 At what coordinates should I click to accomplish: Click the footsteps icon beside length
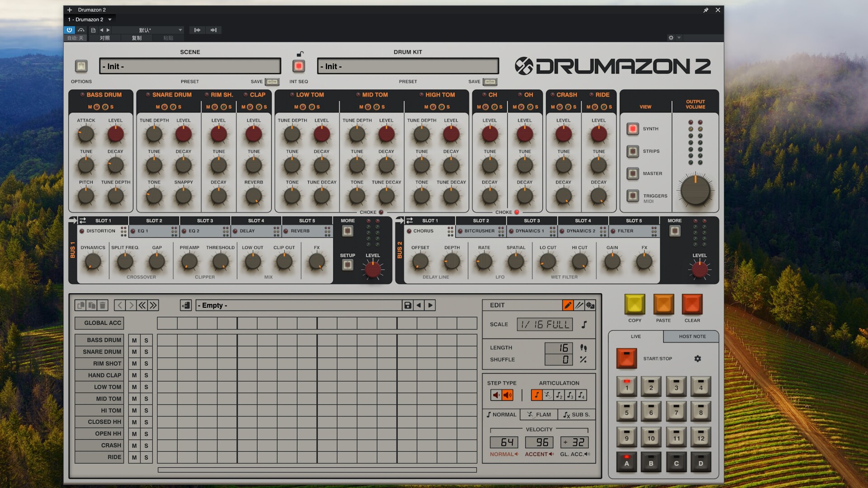584,348
